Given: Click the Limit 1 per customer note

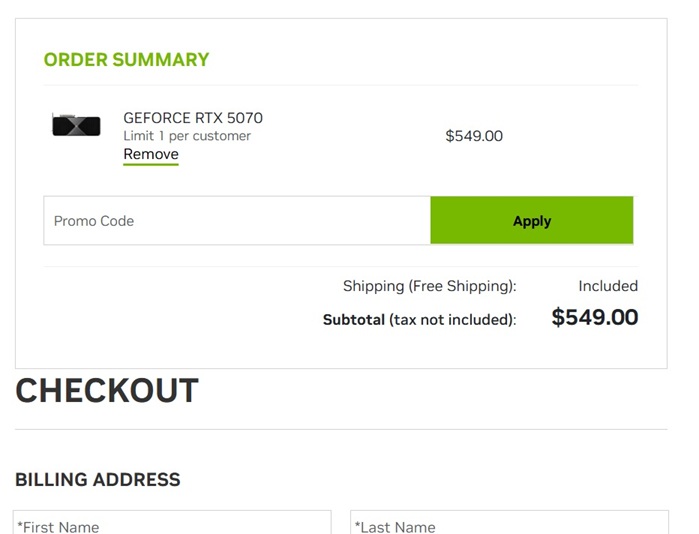Looking at the screenshot, I should (187, 136).
